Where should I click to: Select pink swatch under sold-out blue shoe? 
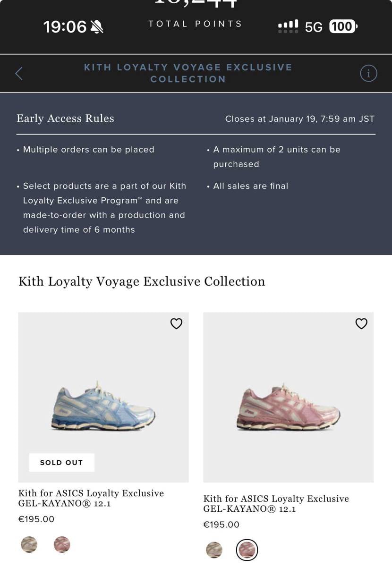[62, 544]
